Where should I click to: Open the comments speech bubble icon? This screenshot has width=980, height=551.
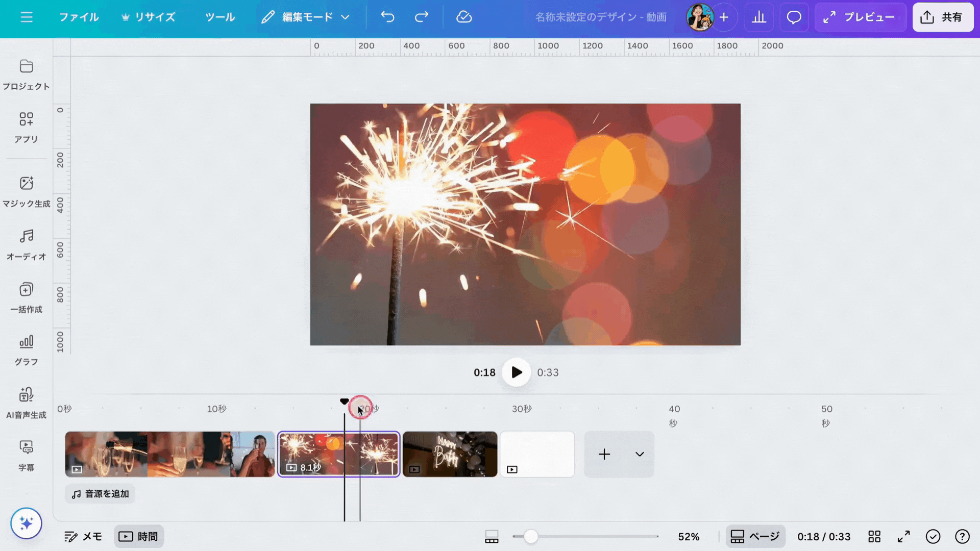[x=794, y=17]
